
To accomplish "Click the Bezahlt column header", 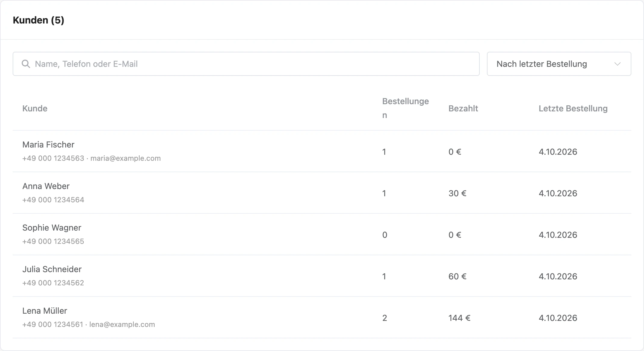I will pyautogui.click(x=463, y=108).
